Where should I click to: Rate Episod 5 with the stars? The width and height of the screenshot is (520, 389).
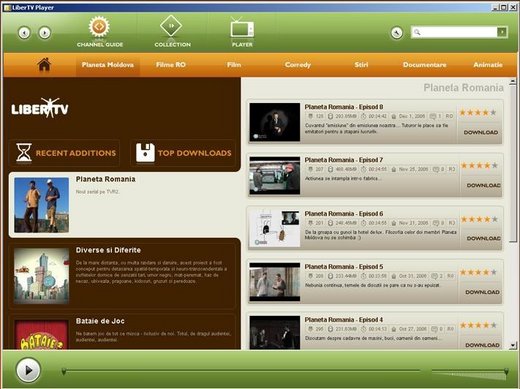click(478, 272)
